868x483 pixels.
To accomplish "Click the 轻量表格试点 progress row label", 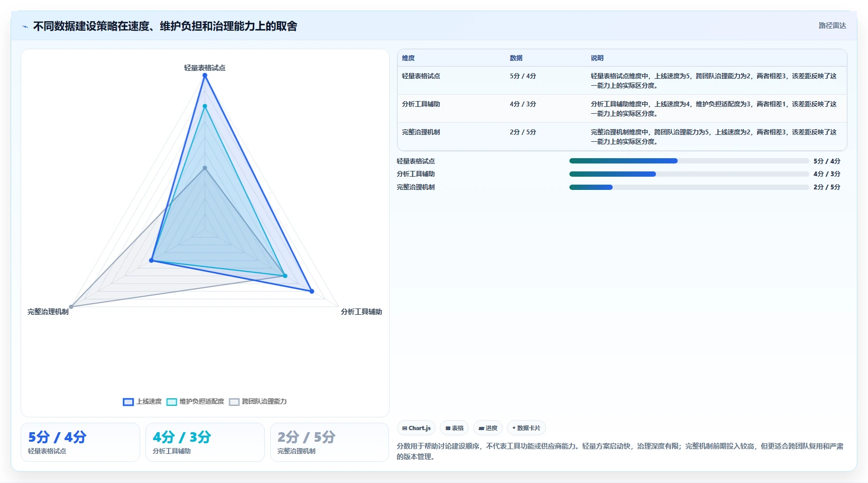I will 416,161.
